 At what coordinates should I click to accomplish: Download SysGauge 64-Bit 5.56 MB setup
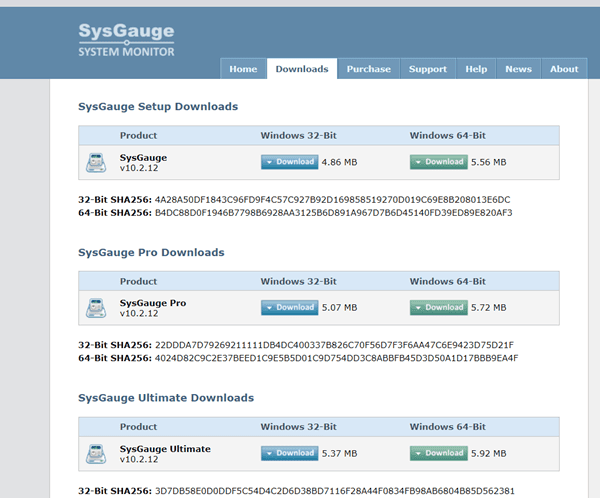coord(439,162)
